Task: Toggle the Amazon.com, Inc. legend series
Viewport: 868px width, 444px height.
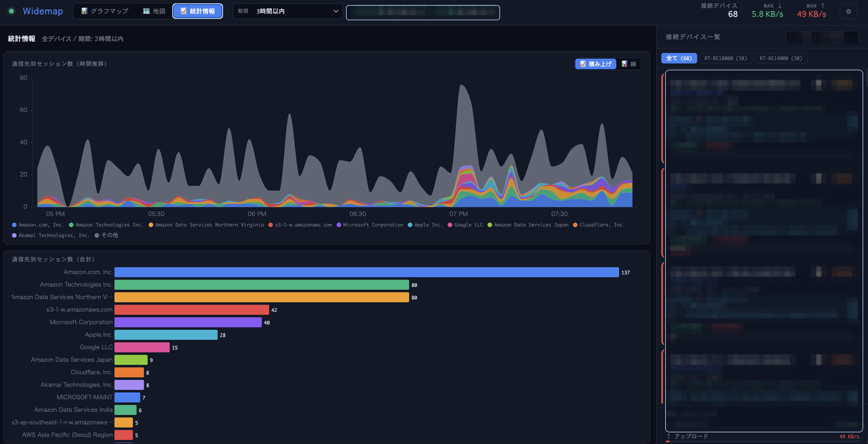Action: point(38,225)
